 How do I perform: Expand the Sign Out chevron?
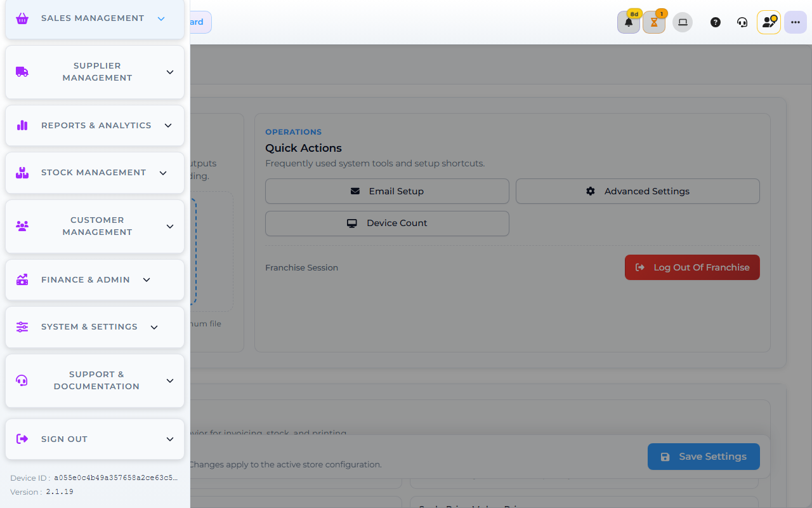tap(170, 439)
